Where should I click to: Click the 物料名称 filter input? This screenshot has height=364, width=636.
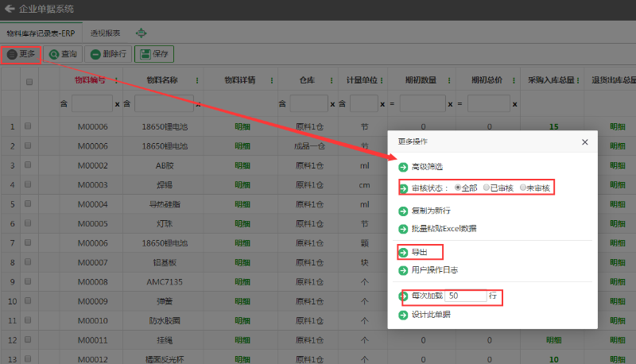click(x=164, y=104)
